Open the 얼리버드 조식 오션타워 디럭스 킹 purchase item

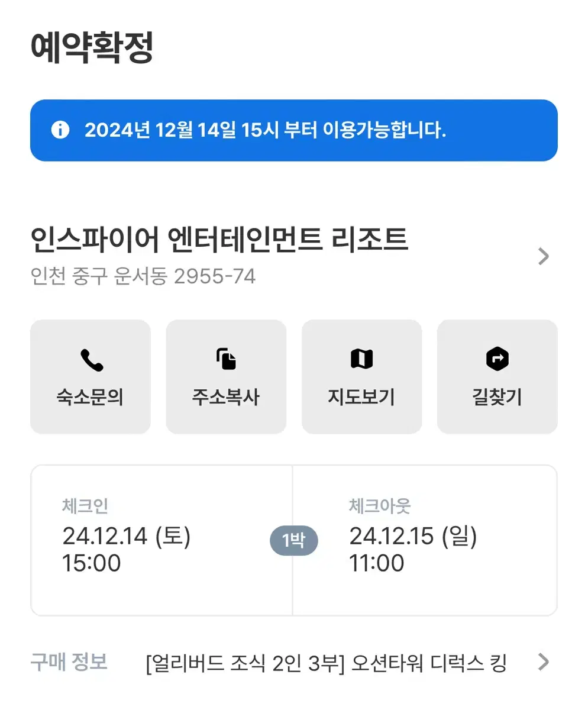click(x=326, y=663)
